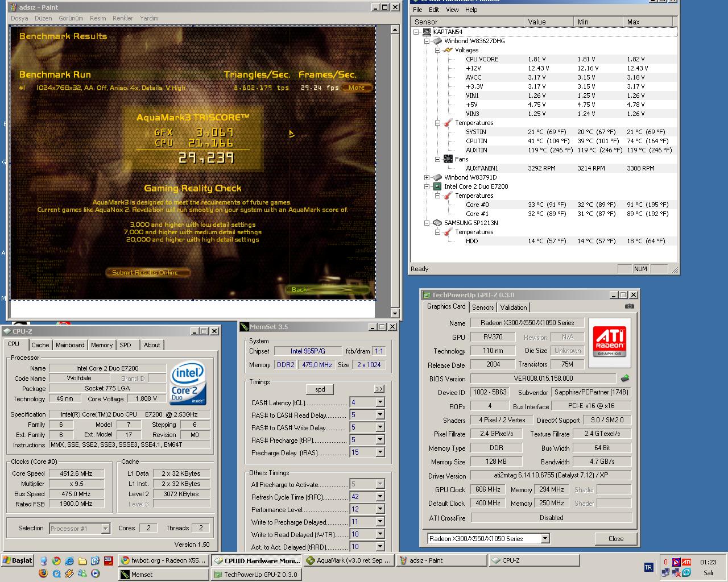
Task: Switch to the Cache tab in CPU-Z
Action: [x=40, y=345]
